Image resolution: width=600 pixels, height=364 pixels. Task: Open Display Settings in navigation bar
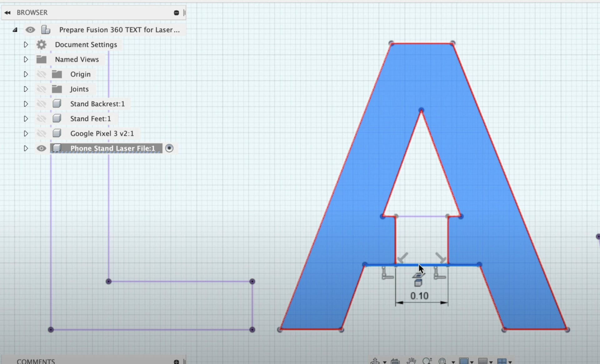(464, 361)
